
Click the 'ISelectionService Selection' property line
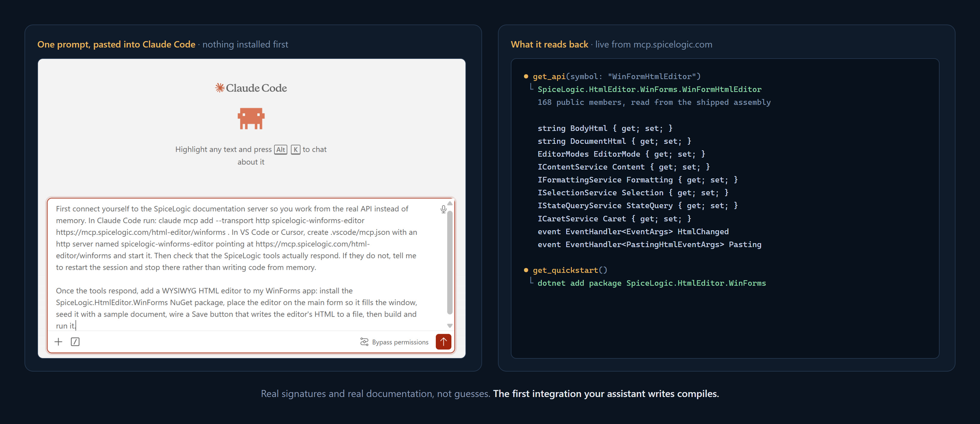(x=633, y=193)
